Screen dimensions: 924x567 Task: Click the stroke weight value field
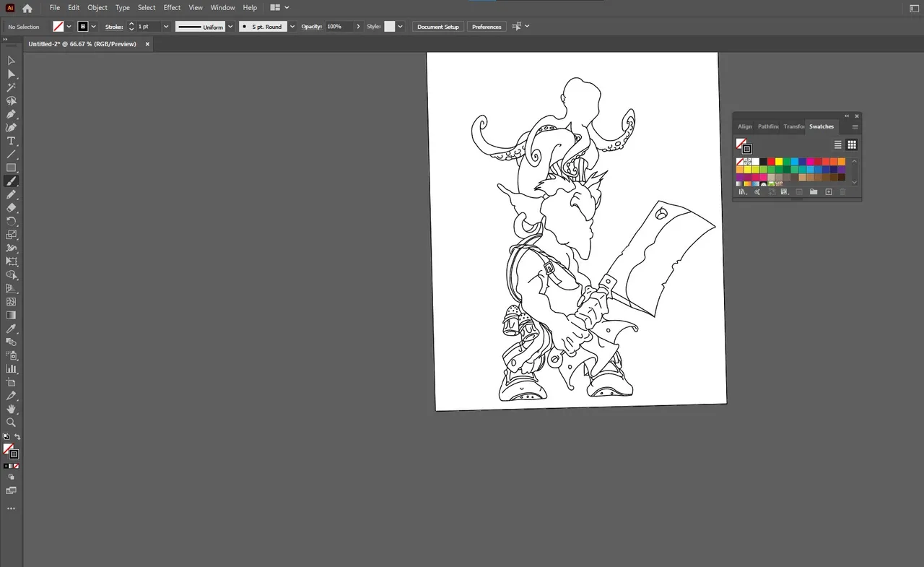[x=149, y=27]
